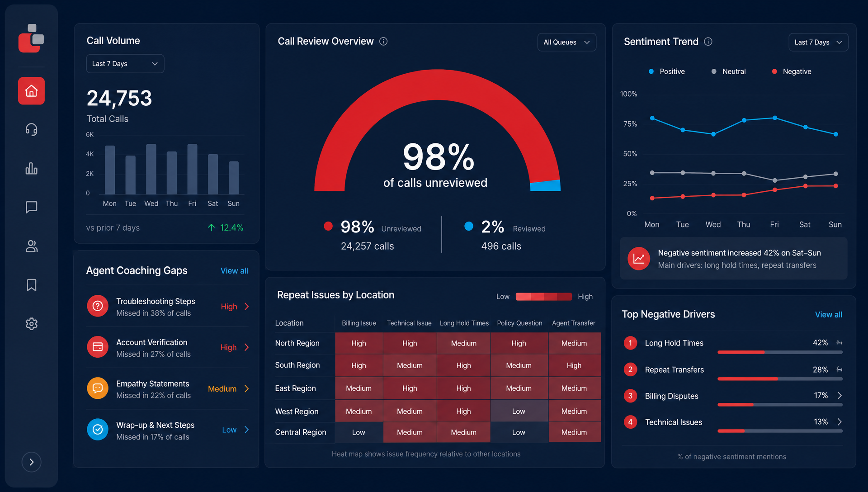Open the bookmark saved items icon
The image size is (868, 492).
point(31,285)
